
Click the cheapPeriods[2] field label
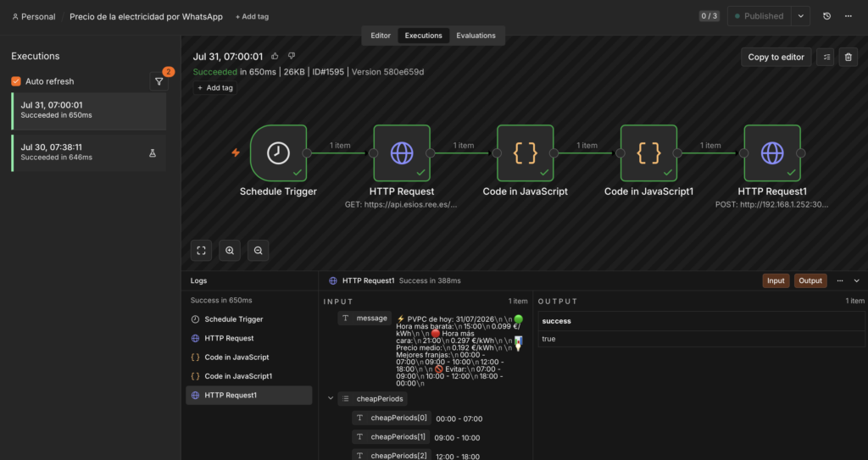pyautogui.click(x=392, y=455)
